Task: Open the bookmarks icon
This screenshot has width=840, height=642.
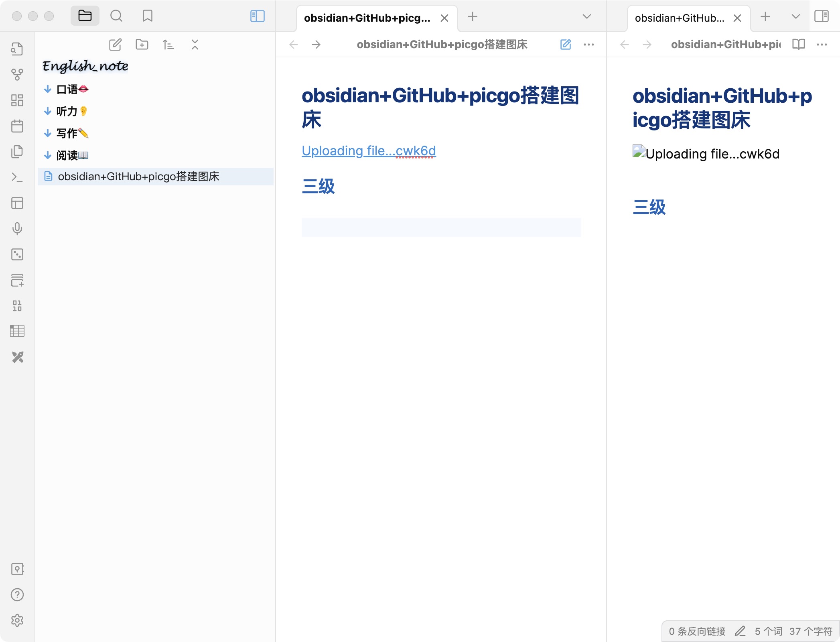Action: point(147,16)
